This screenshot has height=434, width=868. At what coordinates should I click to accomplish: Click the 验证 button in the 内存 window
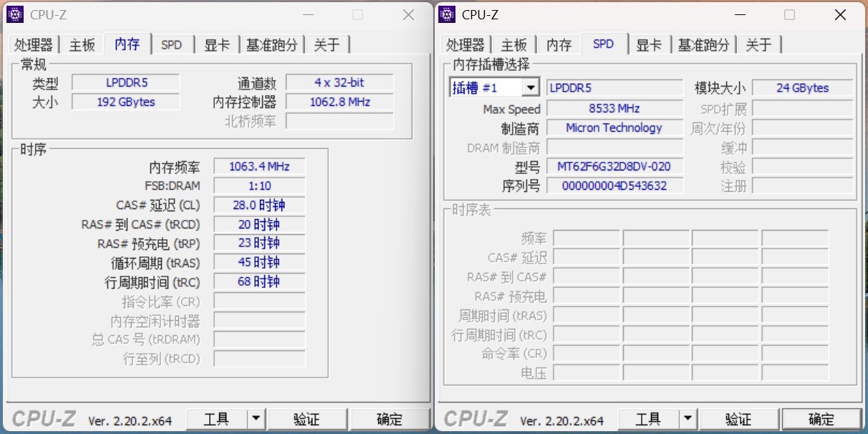[307, 419]
